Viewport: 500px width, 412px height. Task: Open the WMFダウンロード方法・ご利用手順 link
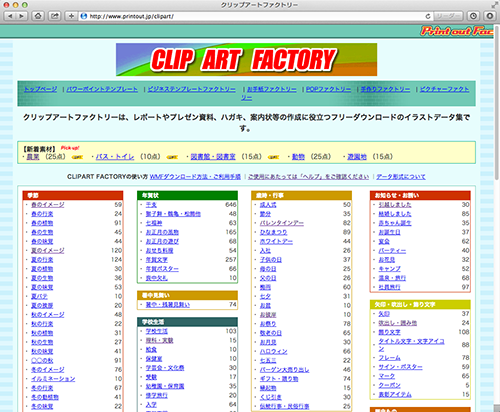[x=195, y=177]
